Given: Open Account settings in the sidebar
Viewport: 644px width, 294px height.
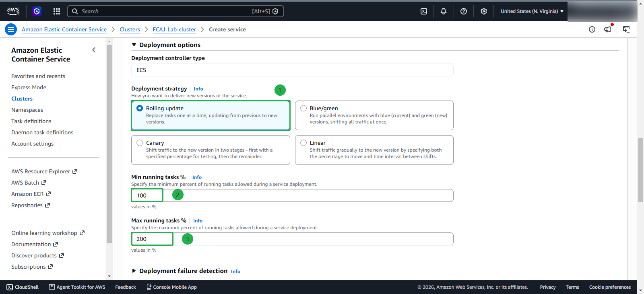Looking at the screenshot, I should [33, 144].
